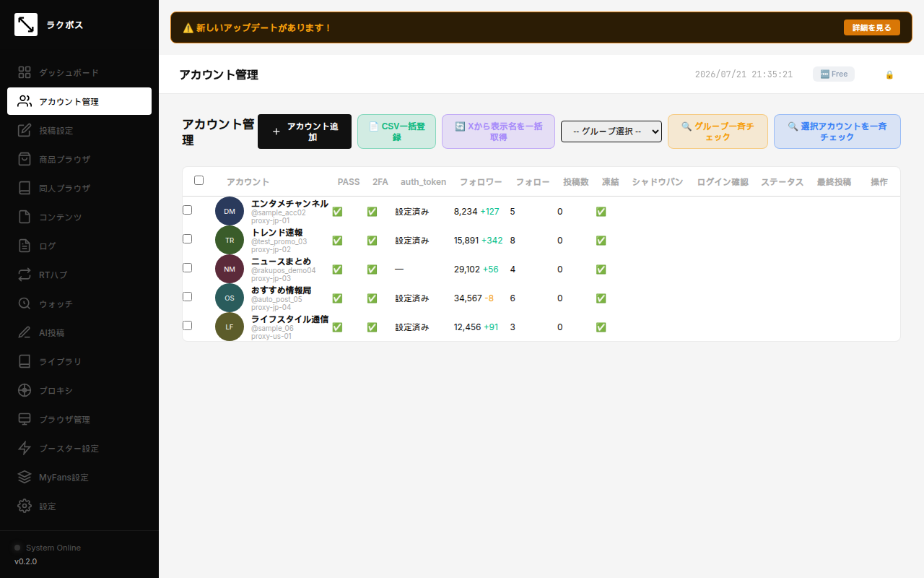
Task: Check the box for ニュースまとめ row
Action: 187,267
